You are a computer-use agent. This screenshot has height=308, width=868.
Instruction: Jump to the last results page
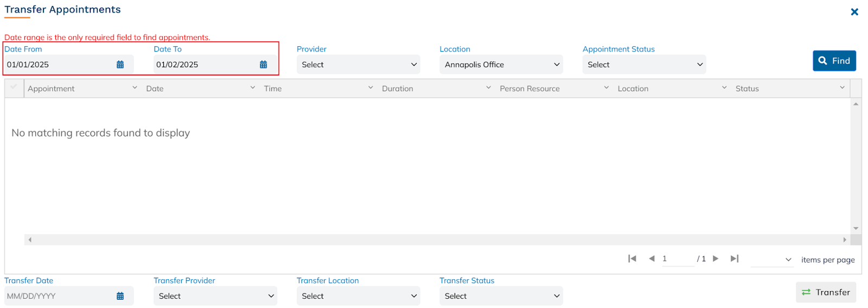(735, 259)
